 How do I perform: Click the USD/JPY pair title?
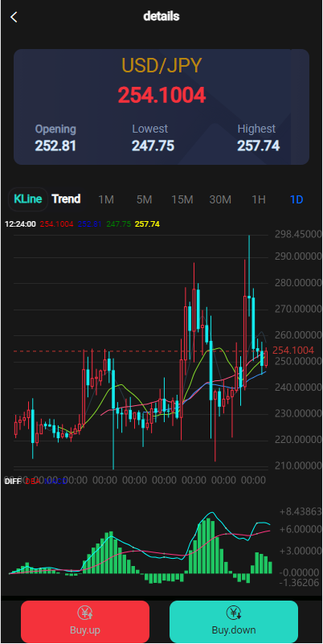click(x=161, y=66)
